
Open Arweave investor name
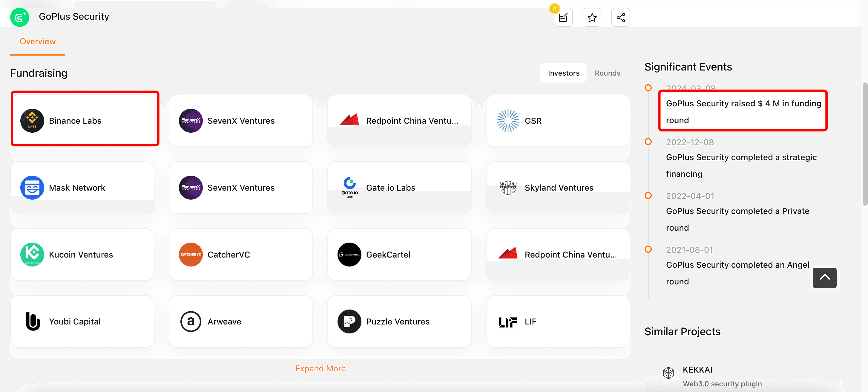[x=224, y=321]
